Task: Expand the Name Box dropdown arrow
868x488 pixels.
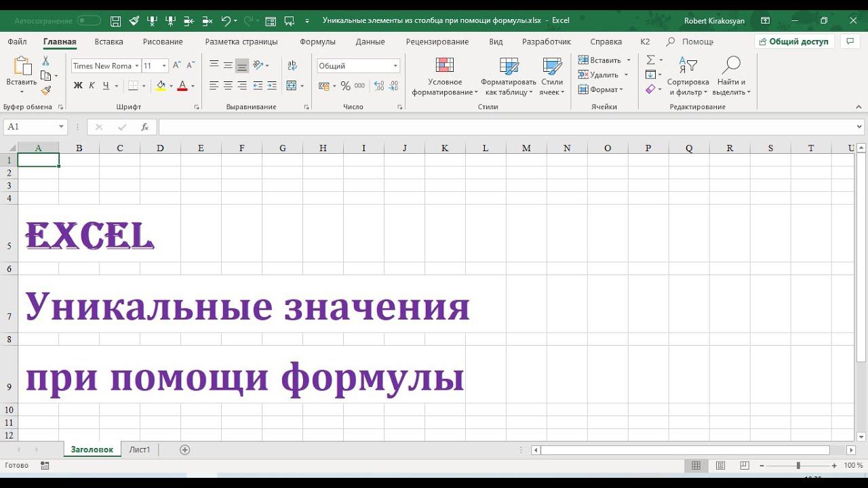Action: (61, 127)
